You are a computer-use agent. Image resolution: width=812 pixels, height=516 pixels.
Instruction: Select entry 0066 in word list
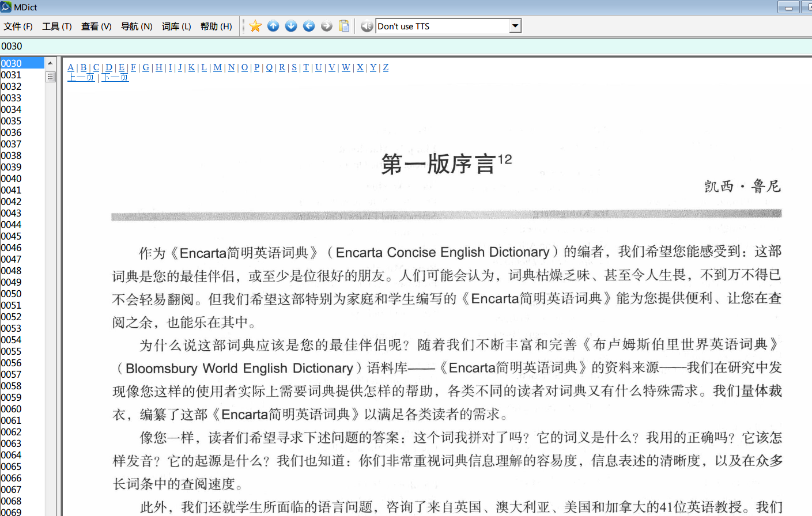tap(22, 478)
